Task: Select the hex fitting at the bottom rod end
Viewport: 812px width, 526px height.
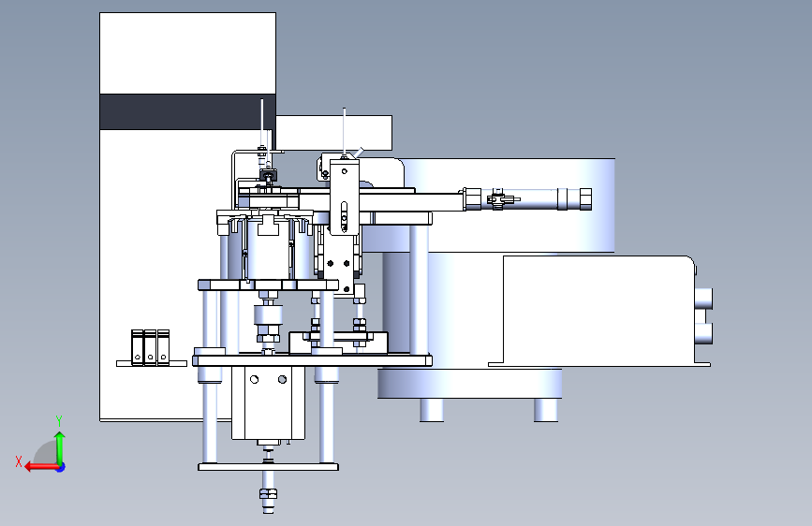Action: coord(268,493)
